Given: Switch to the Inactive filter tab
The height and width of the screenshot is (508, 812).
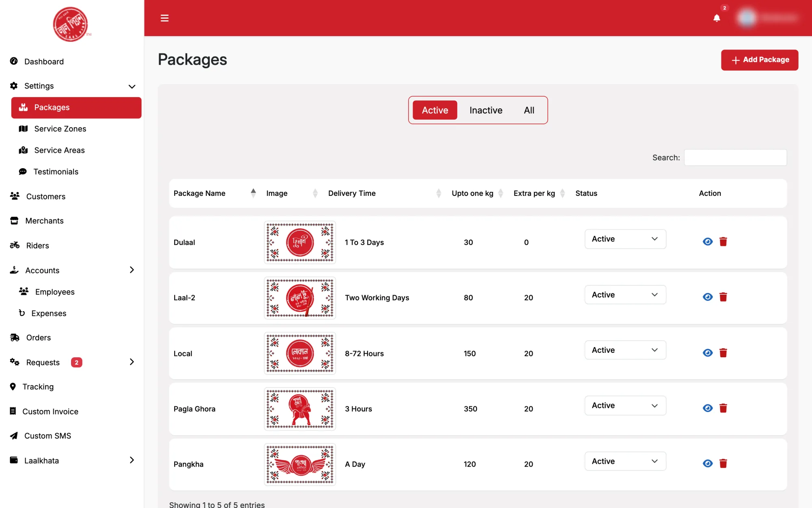Looking at the screenshot, I should 486,110.
